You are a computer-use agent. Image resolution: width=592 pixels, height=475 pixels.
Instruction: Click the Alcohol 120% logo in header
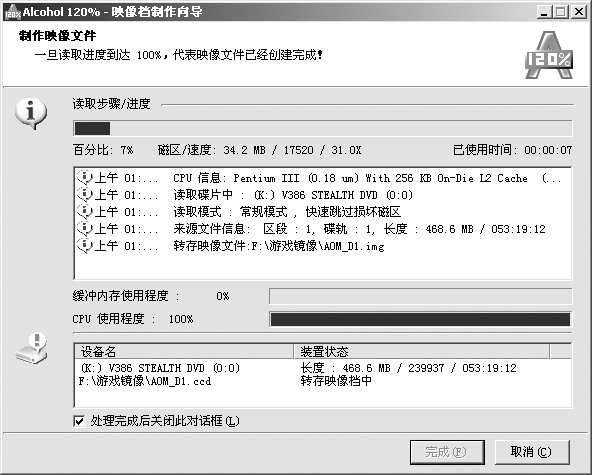(549, 55)
